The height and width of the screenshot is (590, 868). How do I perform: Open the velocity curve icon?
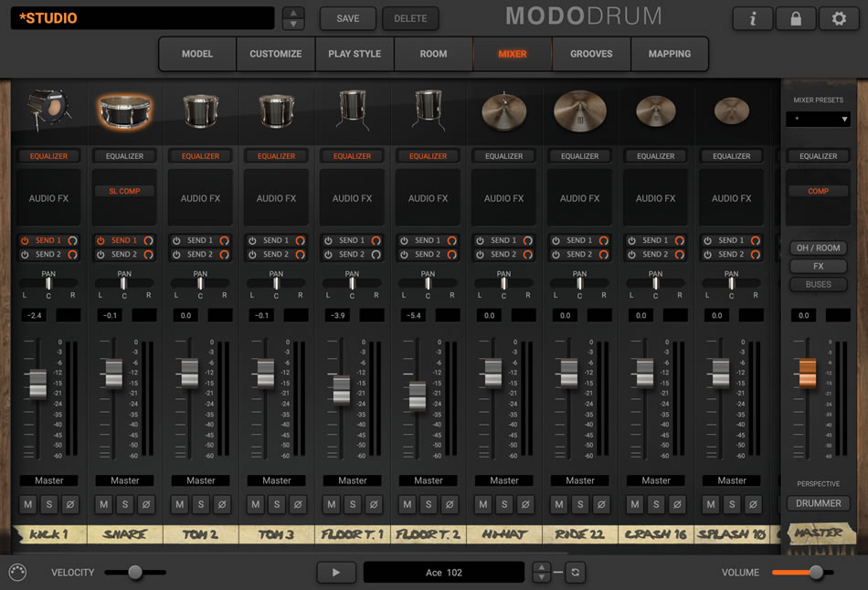click(17, 573)
